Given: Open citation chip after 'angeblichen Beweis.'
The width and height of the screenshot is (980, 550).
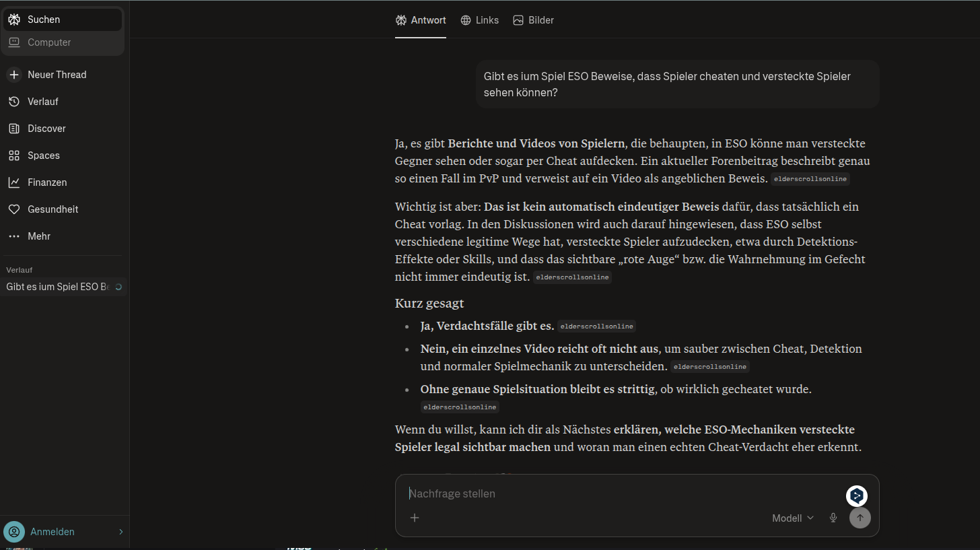Looking at the screenshot, I should pyautogui.click(x=810, y=179).
